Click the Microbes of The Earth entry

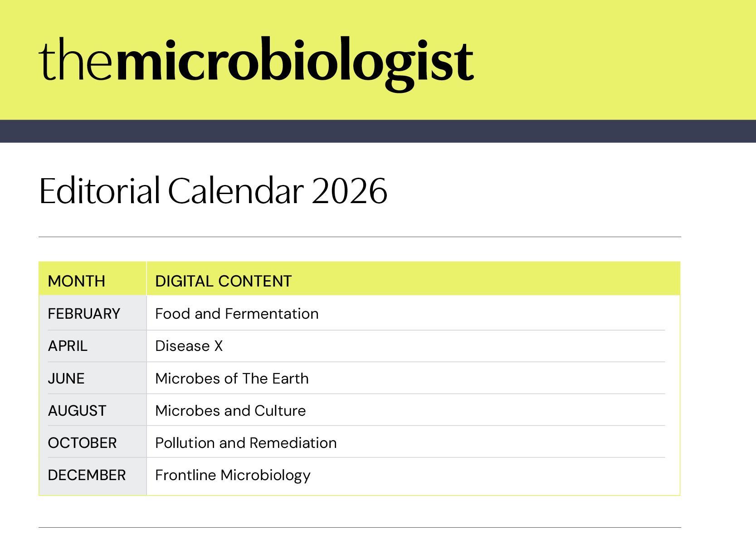click(232, 379)
